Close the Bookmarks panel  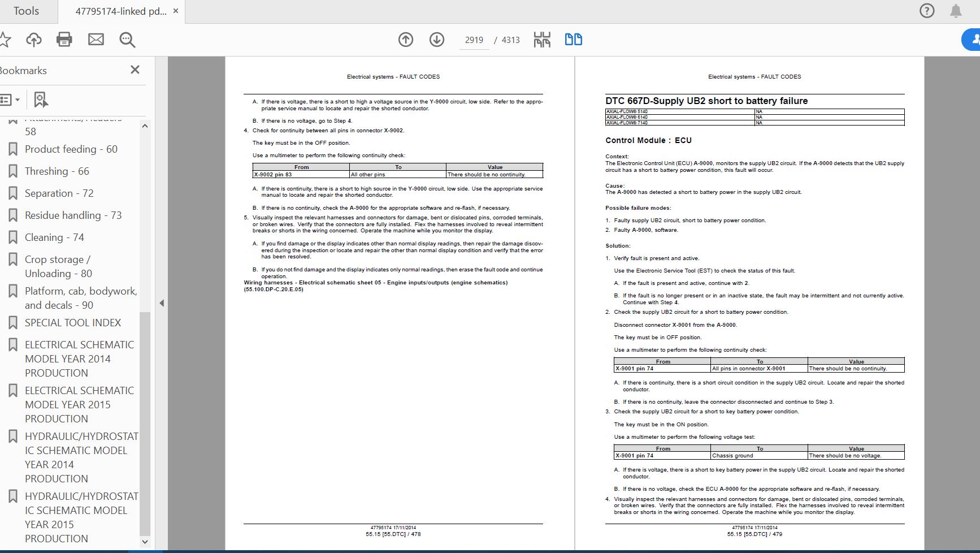(135, 70)
